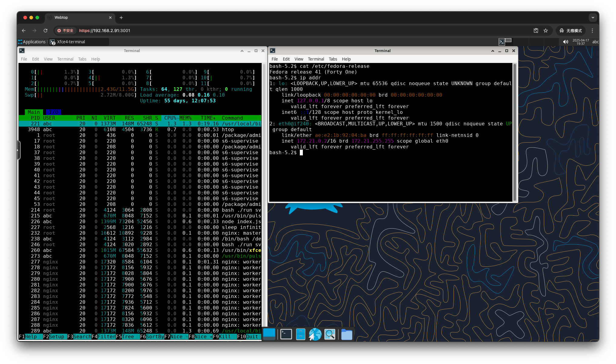Image resolution: width=616 pixels, height=364 pixels.
Task: Maximize the right Terminal window
Action: 507,51
